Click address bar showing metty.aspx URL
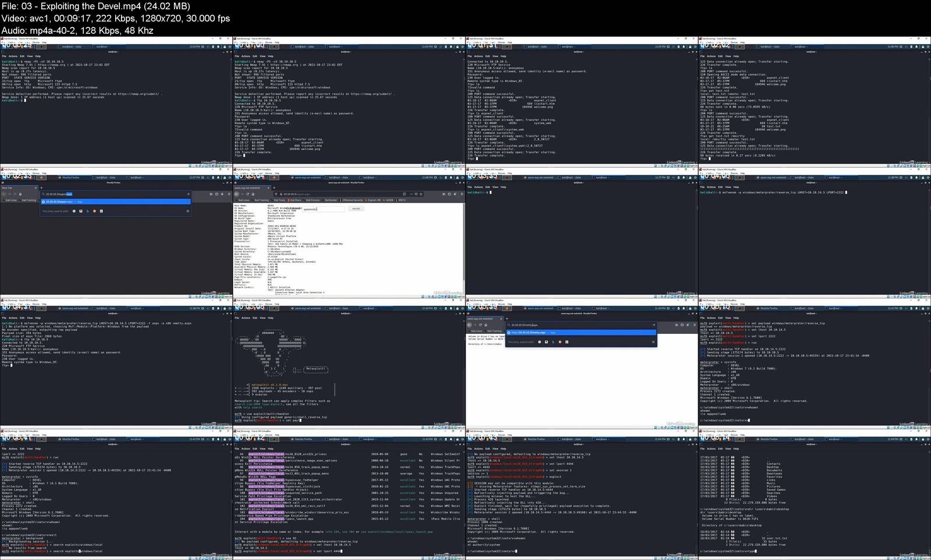Viewport: 931px width, 560px height. pos(581,325)
